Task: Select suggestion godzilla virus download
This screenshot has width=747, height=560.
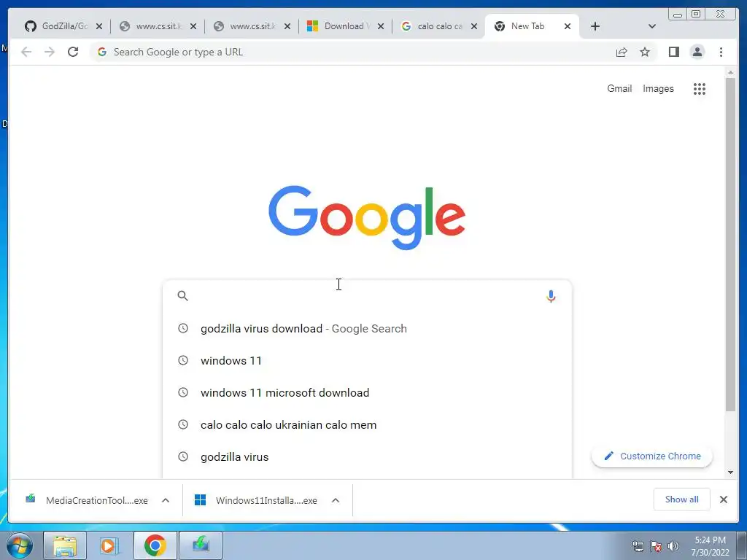Action: coord(367,329)
